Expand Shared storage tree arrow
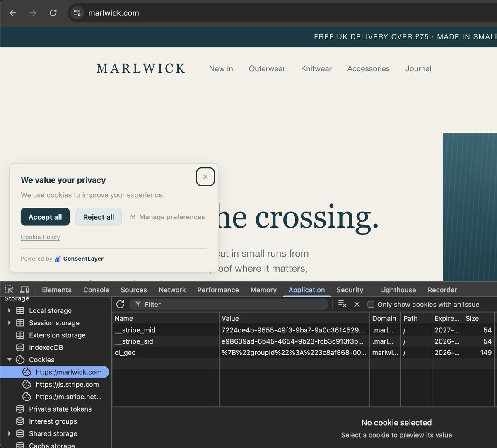The image size is (497, 448). [10, 433]
